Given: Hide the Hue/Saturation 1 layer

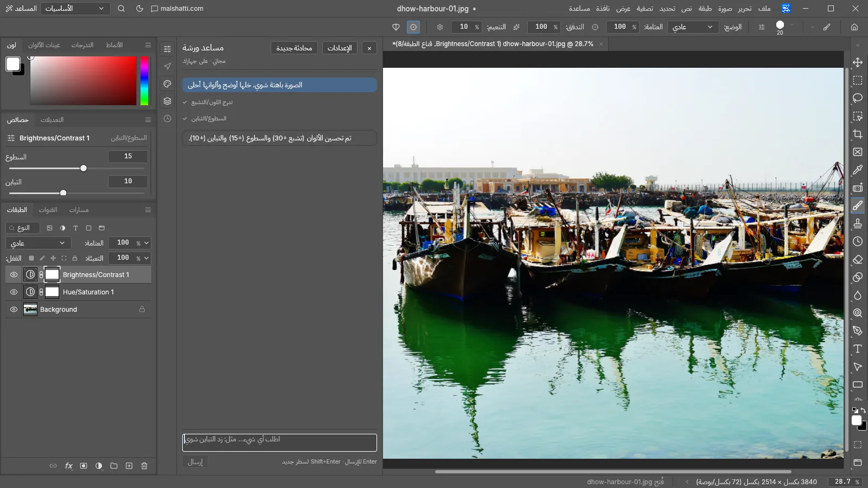Looking at the screenshot, I should [x=14, y=292].
